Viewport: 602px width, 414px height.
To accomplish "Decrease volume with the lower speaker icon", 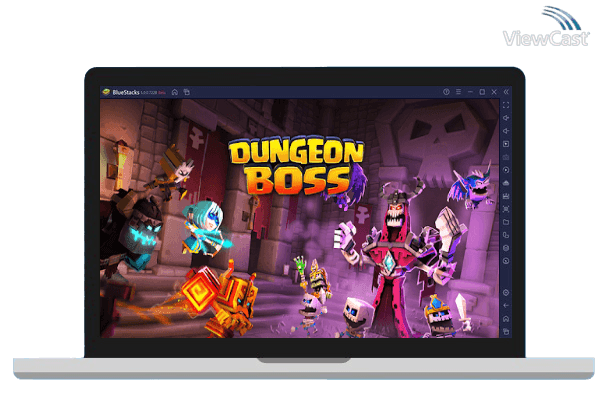I will point(506,131).
